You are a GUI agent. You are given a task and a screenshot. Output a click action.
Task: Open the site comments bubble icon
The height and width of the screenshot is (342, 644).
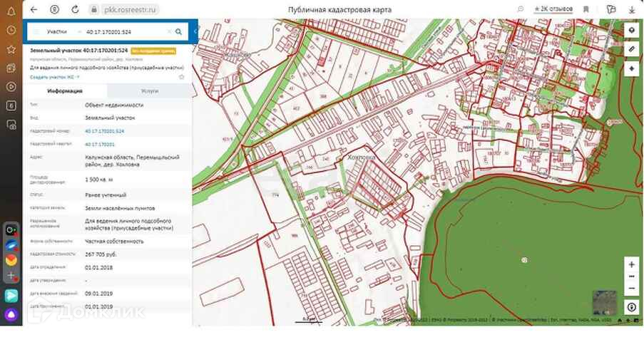pyautogui.click(x=521, y=9)
